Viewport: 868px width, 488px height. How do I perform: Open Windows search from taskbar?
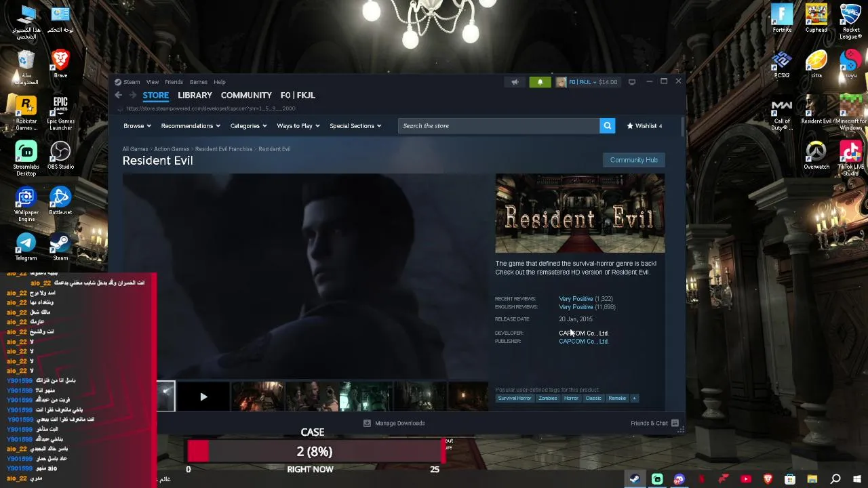click(x=835, y=479)
